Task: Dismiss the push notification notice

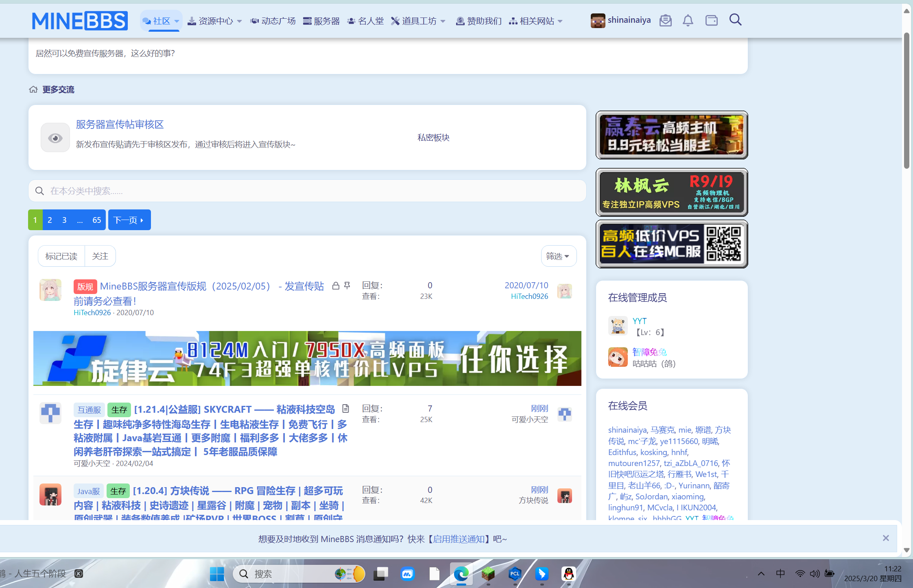Action: click(886, 538)
